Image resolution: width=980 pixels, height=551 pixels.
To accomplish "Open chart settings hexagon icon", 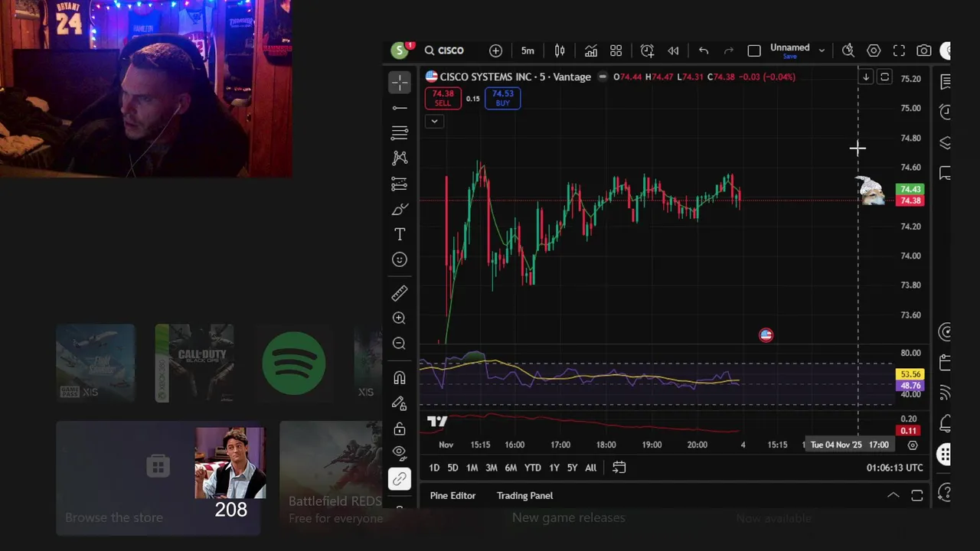I will [x=874, y=51].
